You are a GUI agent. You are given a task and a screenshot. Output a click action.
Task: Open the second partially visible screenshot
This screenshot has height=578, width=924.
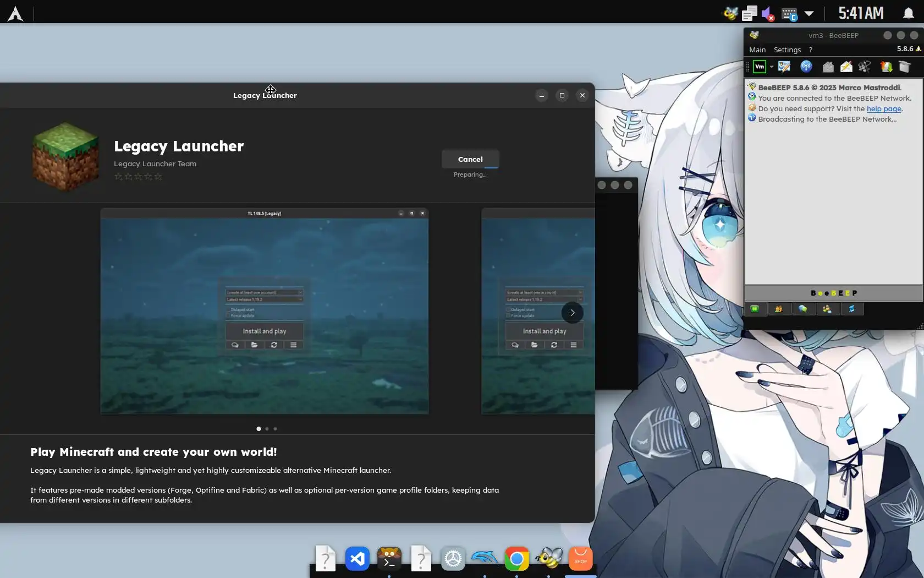click(x=538, y=311)
